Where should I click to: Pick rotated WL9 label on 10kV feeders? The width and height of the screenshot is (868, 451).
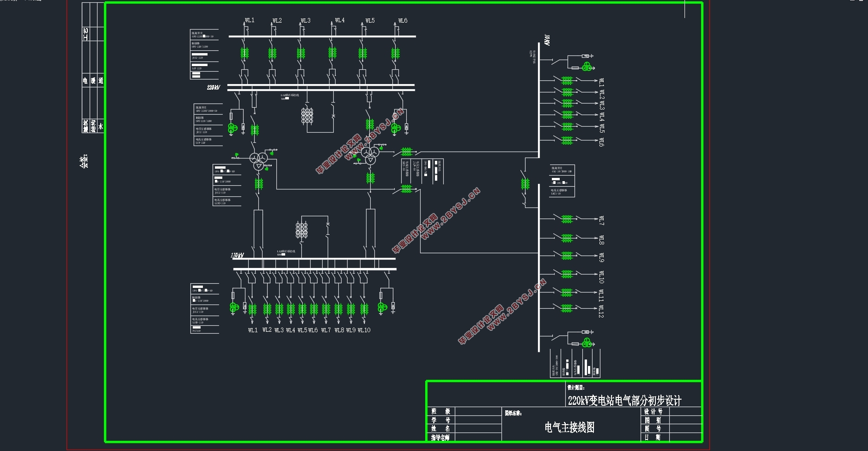[601, 257]
